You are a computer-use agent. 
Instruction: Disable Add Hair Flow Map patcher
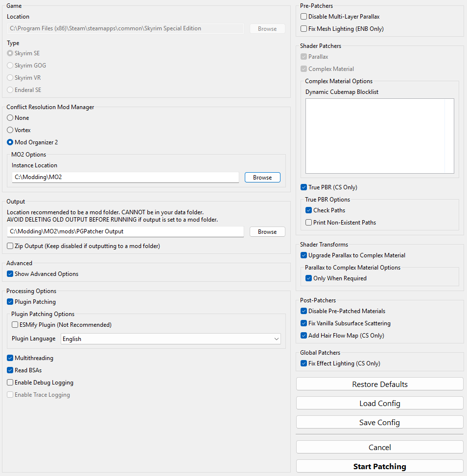click(304, 335)
